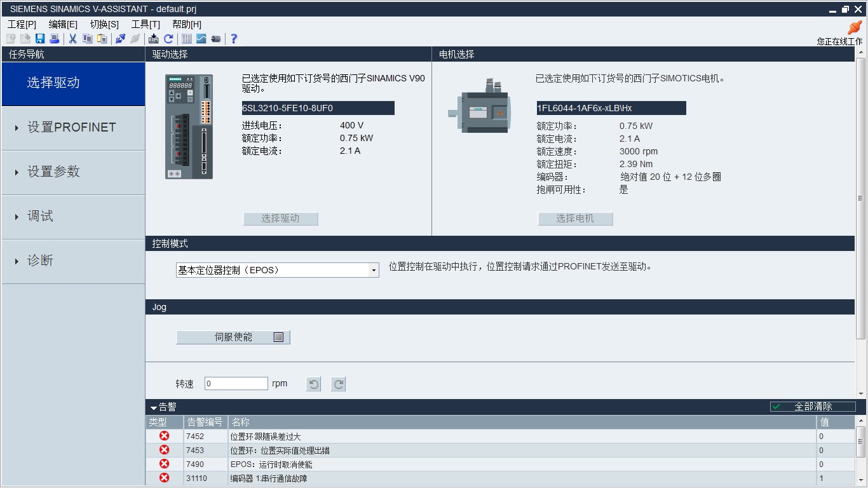Open the 工具[T] menu

(146, 24)
